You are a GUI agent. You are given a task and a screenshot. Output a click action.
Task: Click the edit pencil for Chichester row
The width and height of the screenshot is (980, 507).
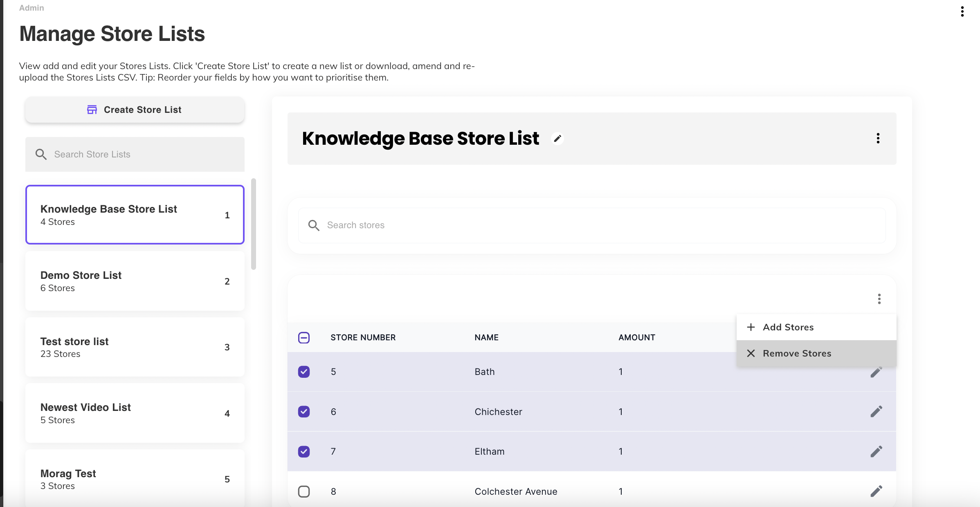876,411
